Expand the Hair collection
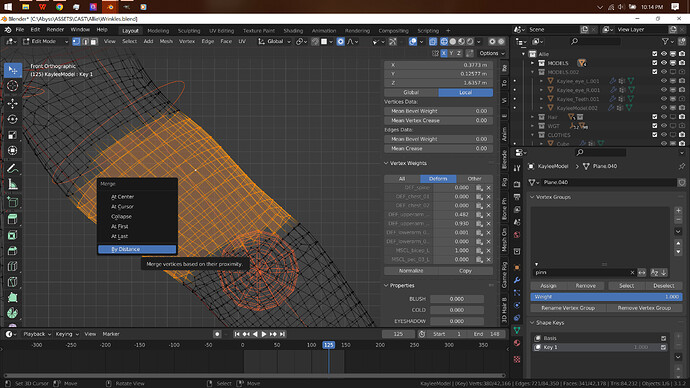690x388 pixels. 532,117
